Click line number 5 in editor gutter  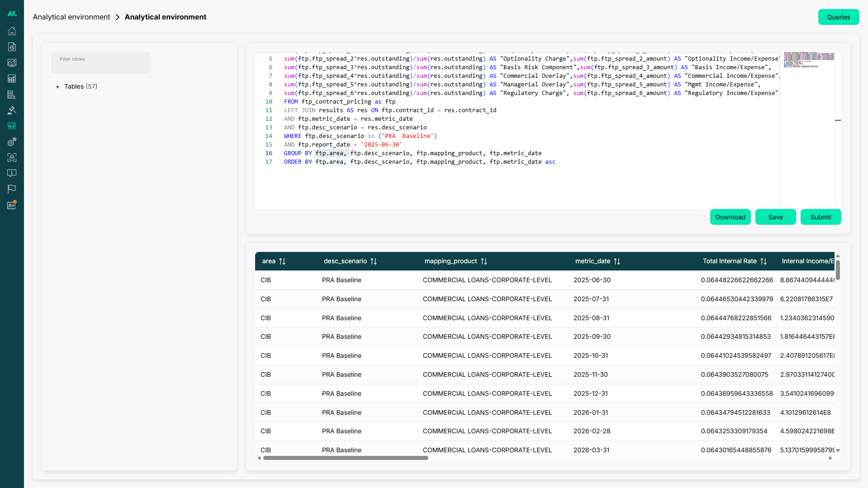(x=270, y=59)
